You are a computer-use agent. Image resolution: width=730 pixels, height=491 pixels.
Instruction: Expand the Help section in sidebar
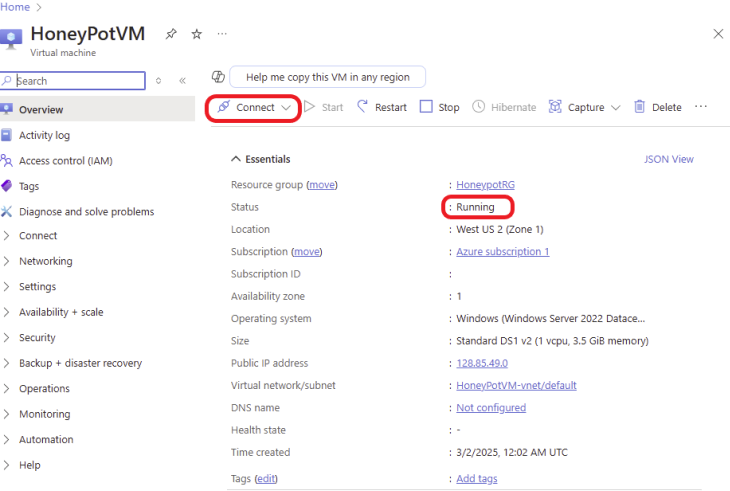[29, 465]
